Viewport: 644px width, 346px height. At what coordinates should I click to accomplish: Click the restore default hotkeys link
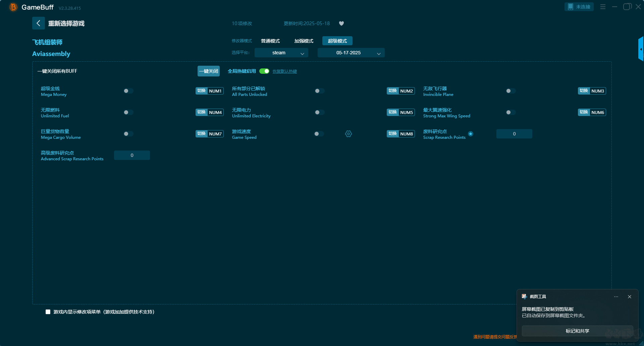click(284, 71)
